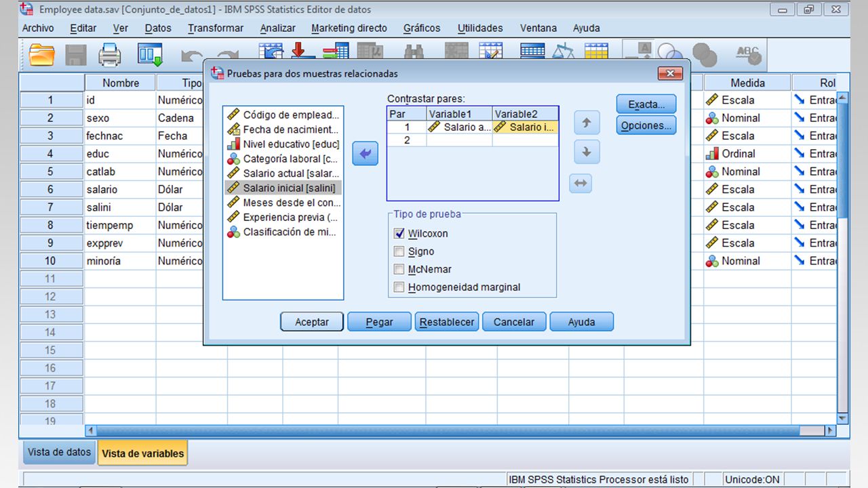Click the name cell 'tiempemp'
Viewport: 868px width, 488px height.
point(120,225)
